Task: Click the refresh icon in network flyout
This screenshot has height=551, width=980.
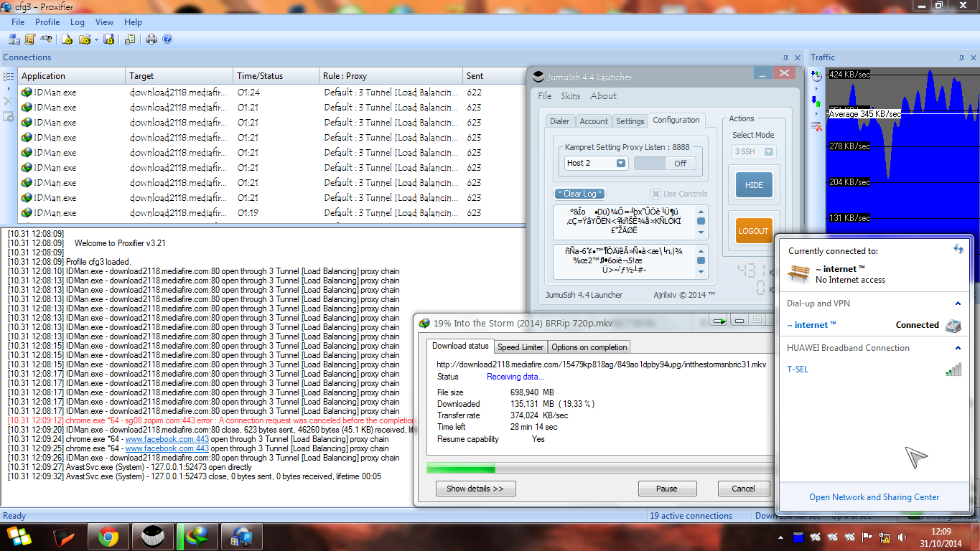Action: point(958,249)
